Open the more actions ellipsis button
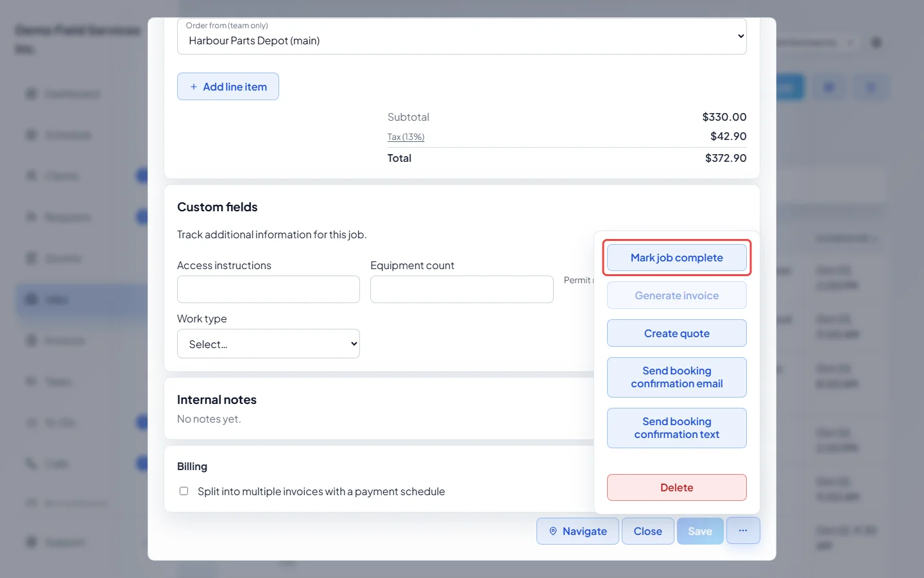924x578 pixels. (x=743, y=531)
